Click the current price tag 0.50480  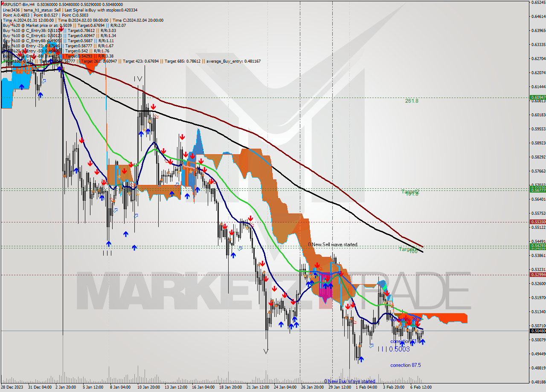point(537,331)
